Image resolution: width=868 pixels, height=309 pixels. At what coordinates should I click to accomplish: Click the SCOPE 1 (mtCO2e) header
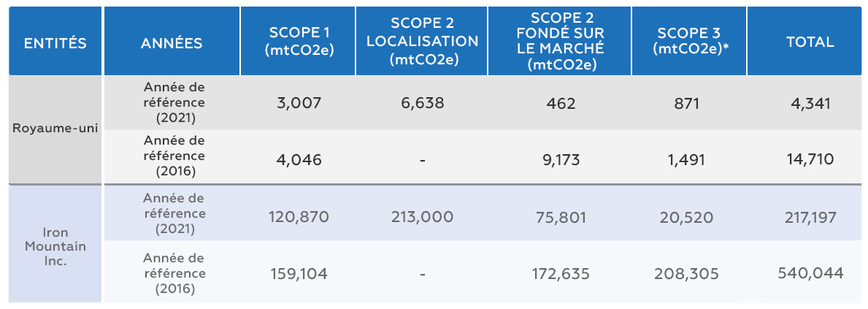[299, 42]
